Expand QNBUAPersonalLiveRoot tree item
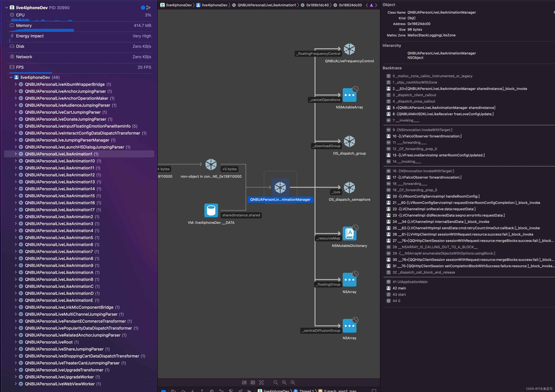Viewport: 555px width, 392px height. (16, 342)
